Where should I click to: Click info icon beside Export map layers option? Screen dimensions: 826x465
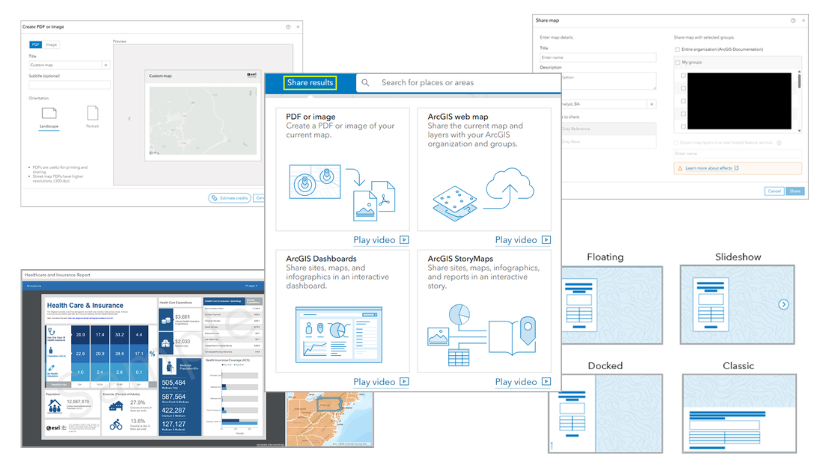[779, 143]
